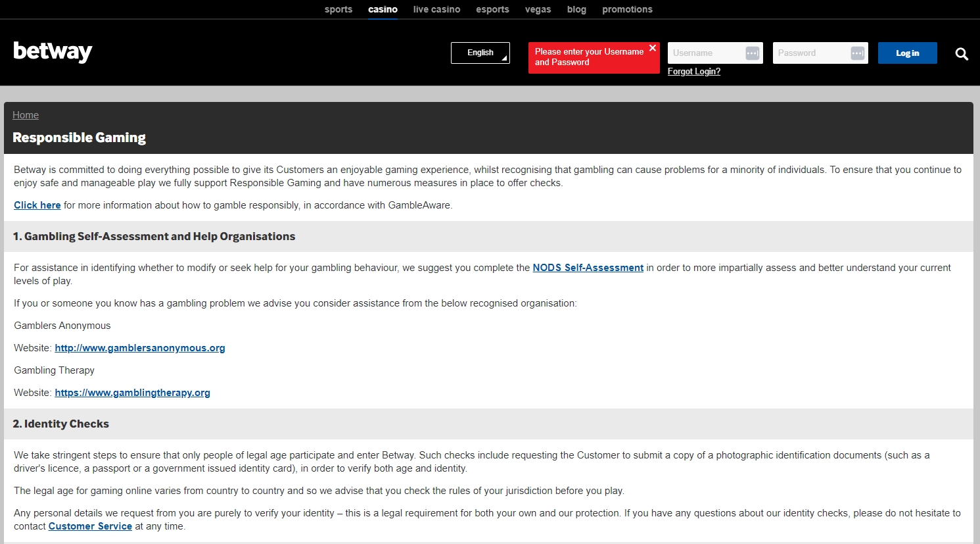This screenshot has width=980, height=544.
Task: Open the NODS Self-Assessment link
Action: click(588, 268)
